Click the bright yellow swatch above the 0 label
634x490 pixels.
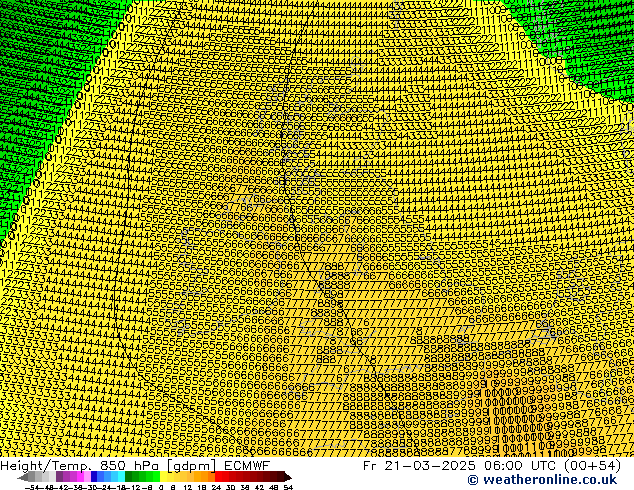[x=163, y=476]
